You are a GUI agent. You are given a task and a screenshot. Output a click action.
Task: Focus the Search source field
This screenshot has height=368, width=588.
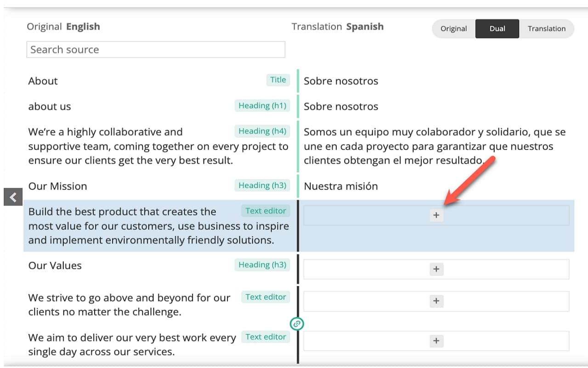click(x=156, y=50)
